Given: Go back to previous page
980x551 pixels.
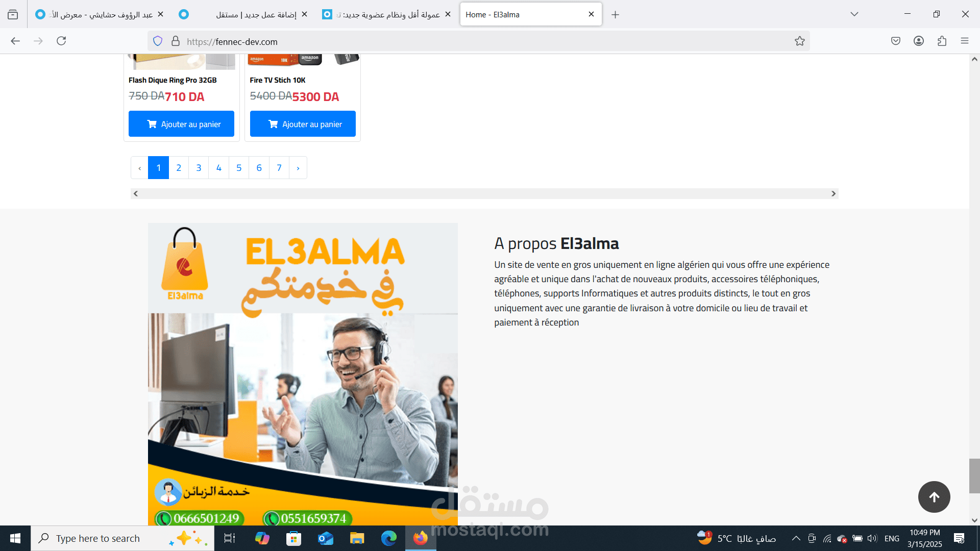Looking at the screenshot, I should coord(15,41).
